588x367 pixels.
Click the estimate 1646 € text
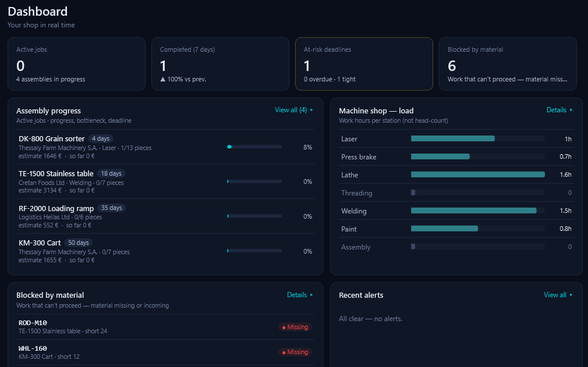(40, 156)
